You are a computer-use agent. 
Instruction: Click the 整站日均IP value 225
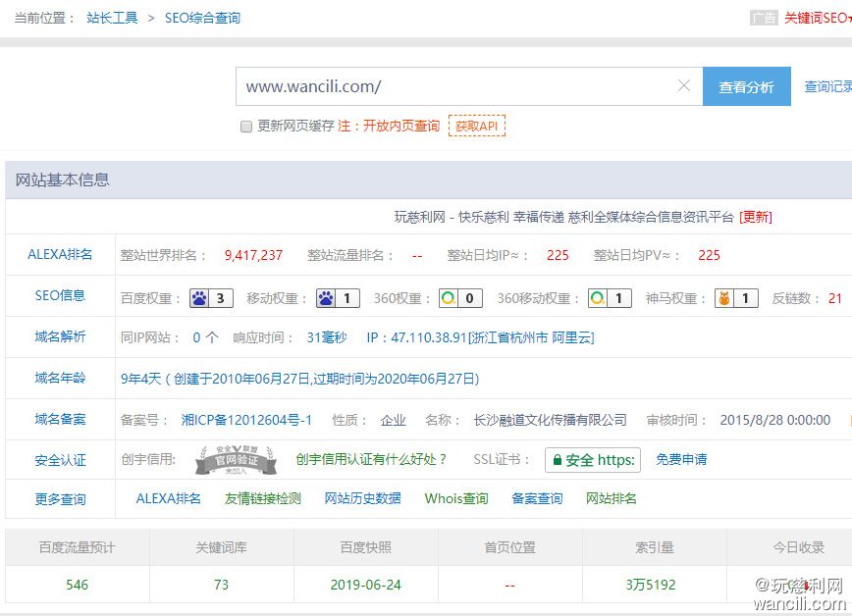[x=559, y=255]
